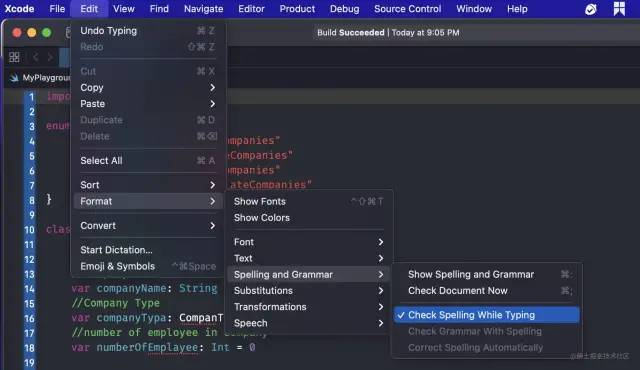Open the bookmark-style menu bar icon at far right
This screenshot has height=370, width=640.
(x=619, y=9)
